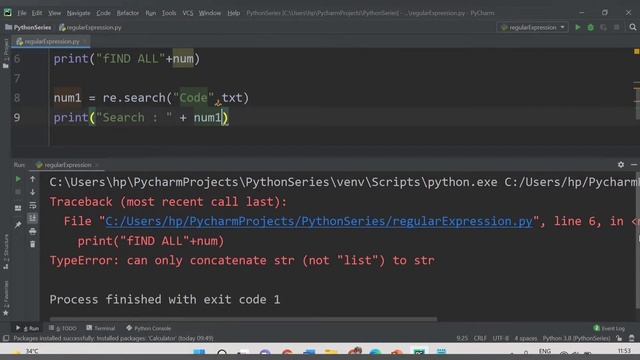Click the ENG language indicator in tray
This screenshot has height=360, width=640.
544,351
